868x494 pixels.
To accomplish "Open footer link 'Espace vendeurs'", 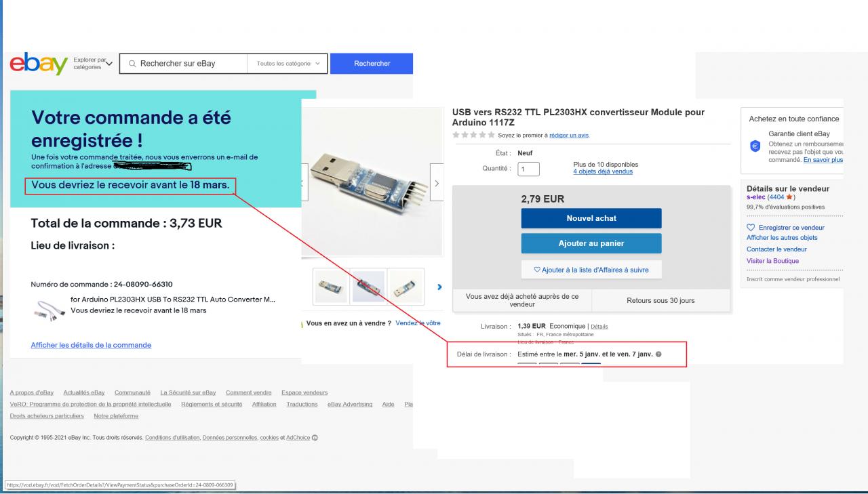I will pyautogui.click(x=304, y=392).
